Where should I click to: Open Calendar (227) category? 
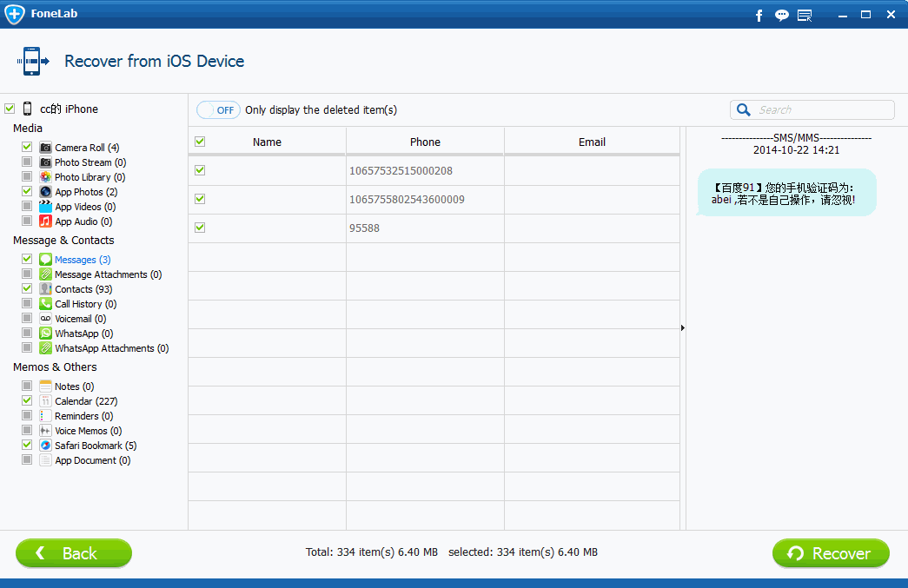tap(85, 401)
